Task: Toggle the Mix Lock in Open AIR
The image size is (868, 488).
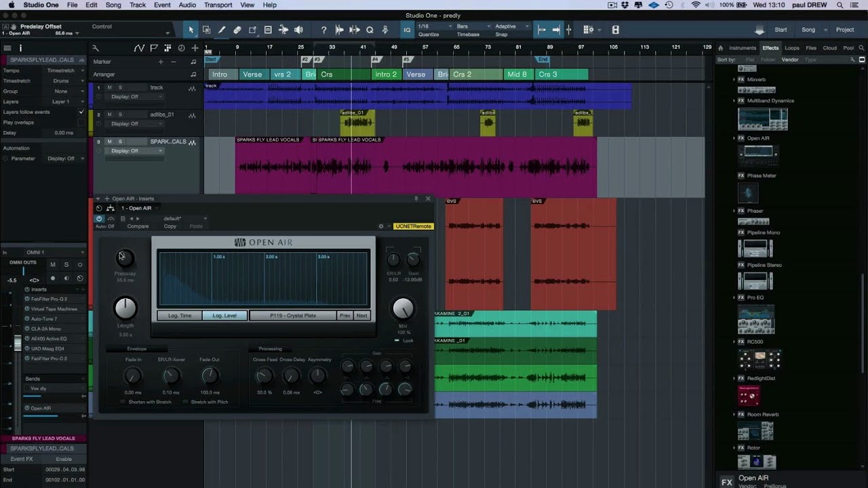Action: click(397, 340)
